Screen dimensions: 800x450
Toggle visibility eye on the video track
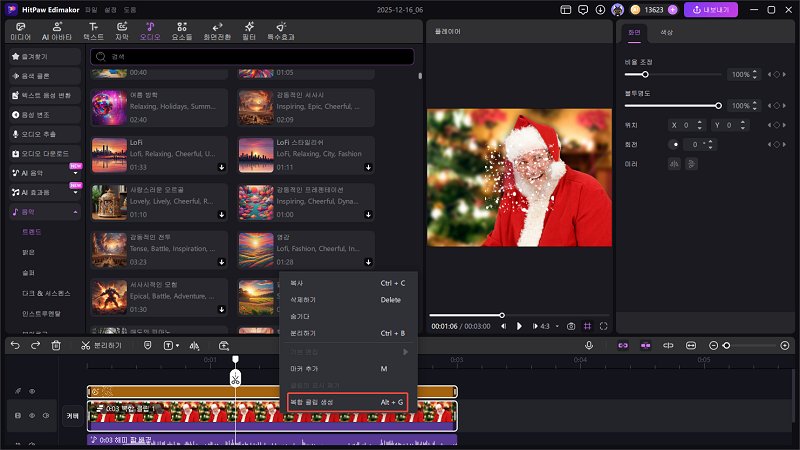click(31, 415)
